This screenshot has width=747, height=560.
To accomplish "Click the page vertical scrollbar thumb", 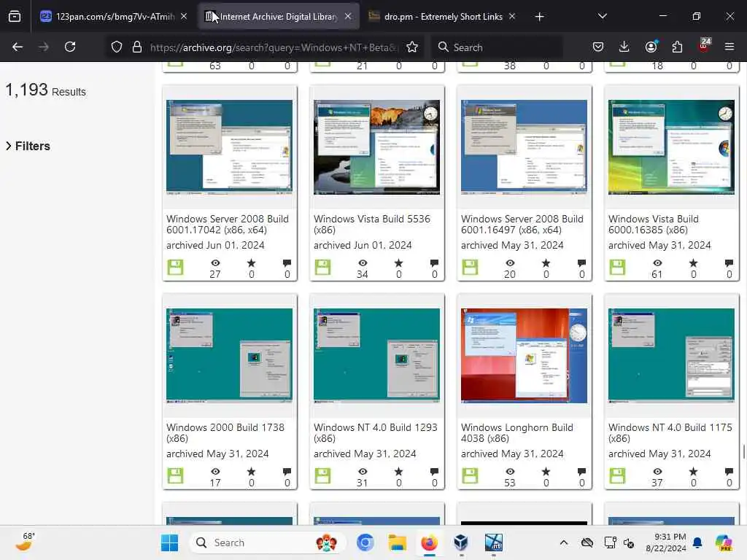I will tap(743, 451).
